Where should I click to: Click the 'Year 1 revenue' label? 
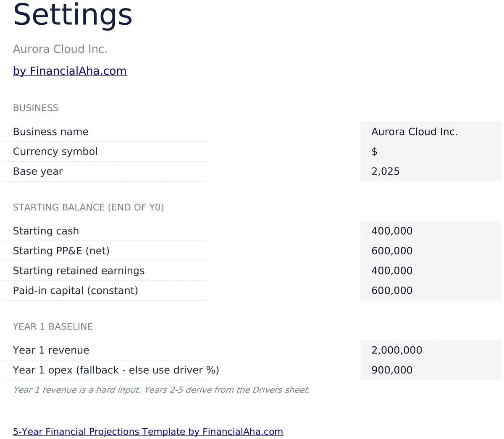click(x=51, y=350)
